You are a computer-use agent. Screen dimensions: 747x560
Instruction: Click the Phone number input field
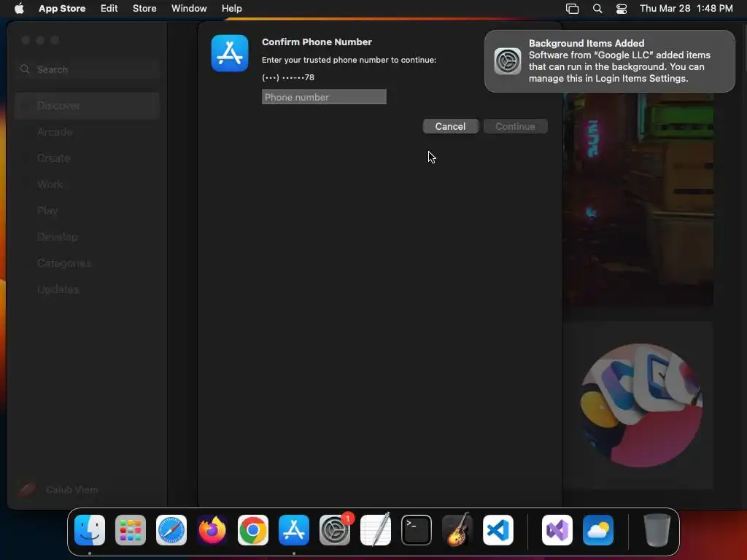(x=324, y=97)
